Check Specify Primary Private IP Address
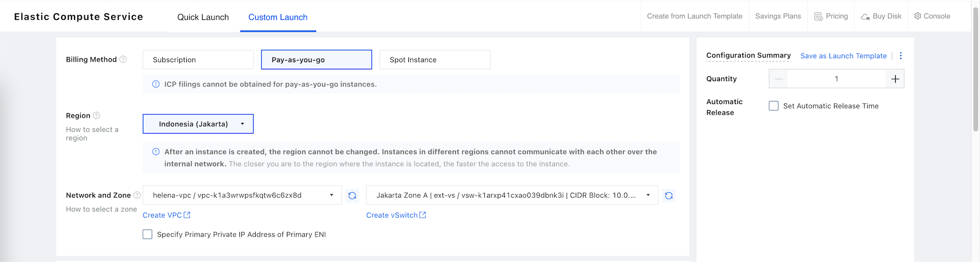980x262 pixels. tap(148, 234)
